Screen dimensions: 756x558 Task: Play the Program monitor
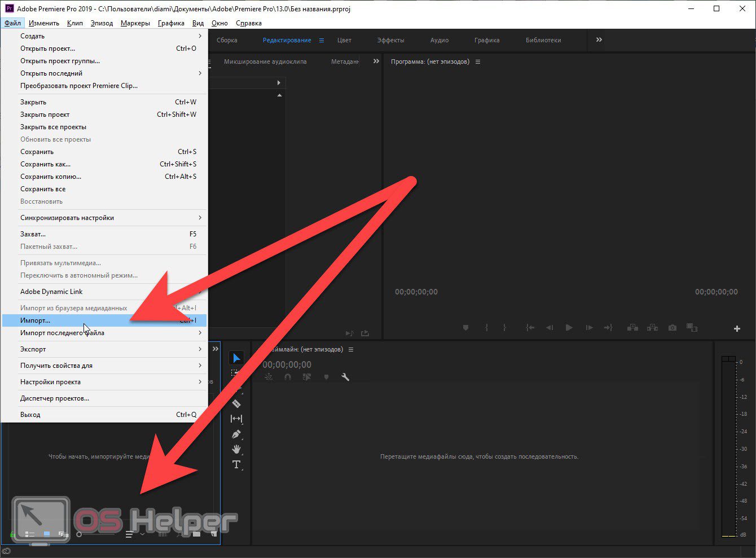pos(569,328)
